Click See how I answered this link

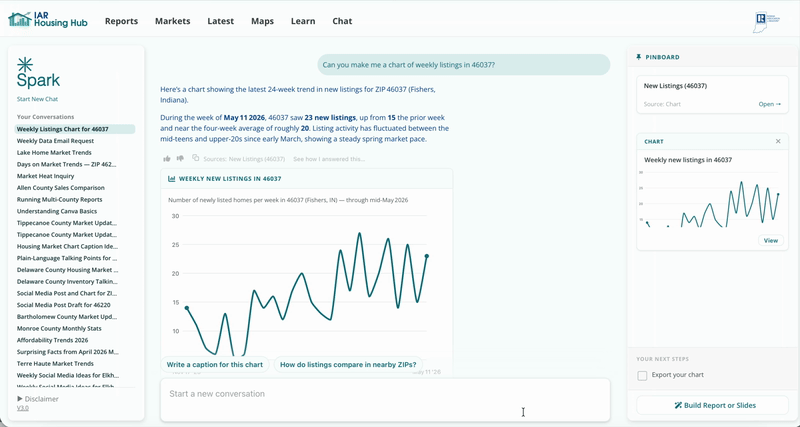[x=329, y=159]
